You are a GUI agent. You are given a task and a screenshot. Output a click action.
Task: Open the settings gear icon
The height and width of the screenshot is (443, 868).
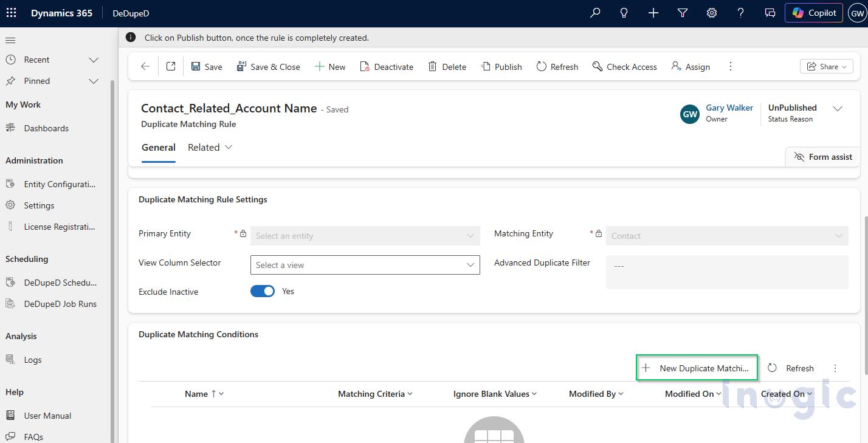pos(711,13)
